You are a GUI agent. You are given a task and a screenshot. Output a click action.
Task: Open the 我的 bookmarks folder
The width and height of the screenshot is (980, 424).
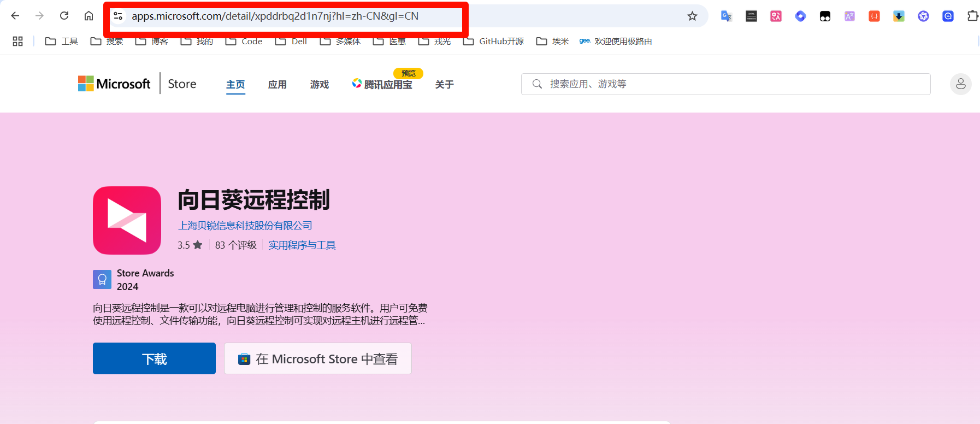[197, 41]
